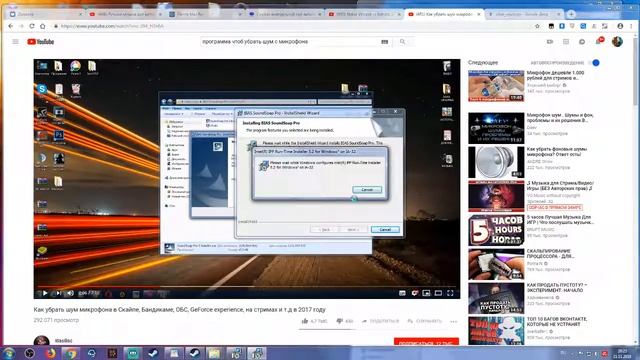Viewport: 640px width, 360px height.
Task: Open the folder icon in taskbar
Action: pyautogui.click(x=215, y=353)
